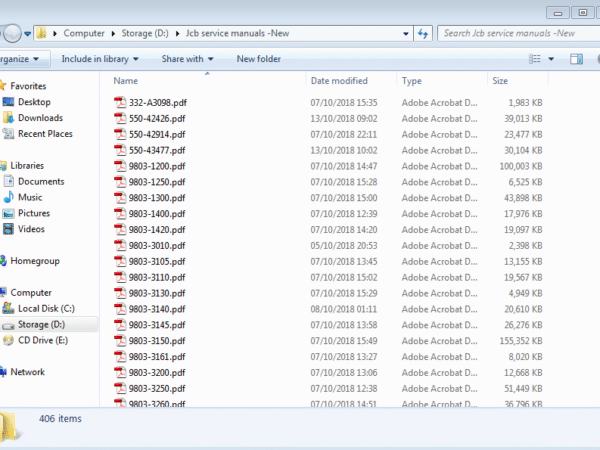This screenshot has height=450, width=600.
Task: Sort by Type column header
Action: coord(412,81)
